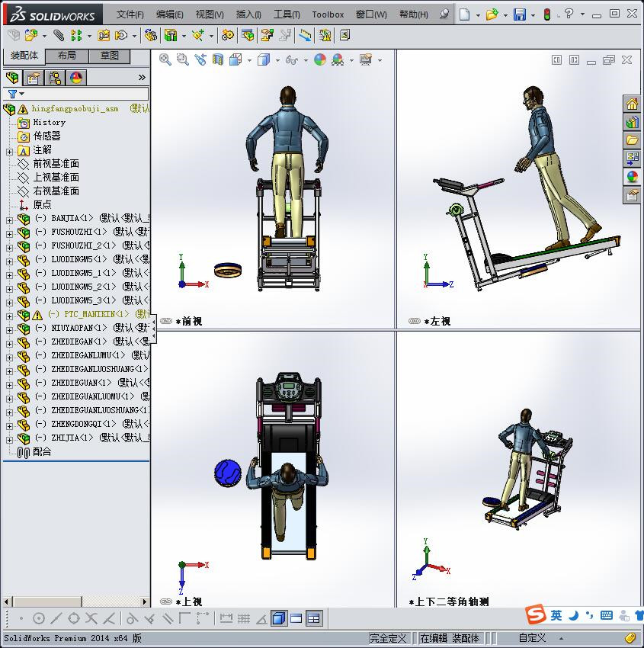The image size is (644, 648).
Task: Open the ConfigurationManager tab icon
Action: [55, 77]
